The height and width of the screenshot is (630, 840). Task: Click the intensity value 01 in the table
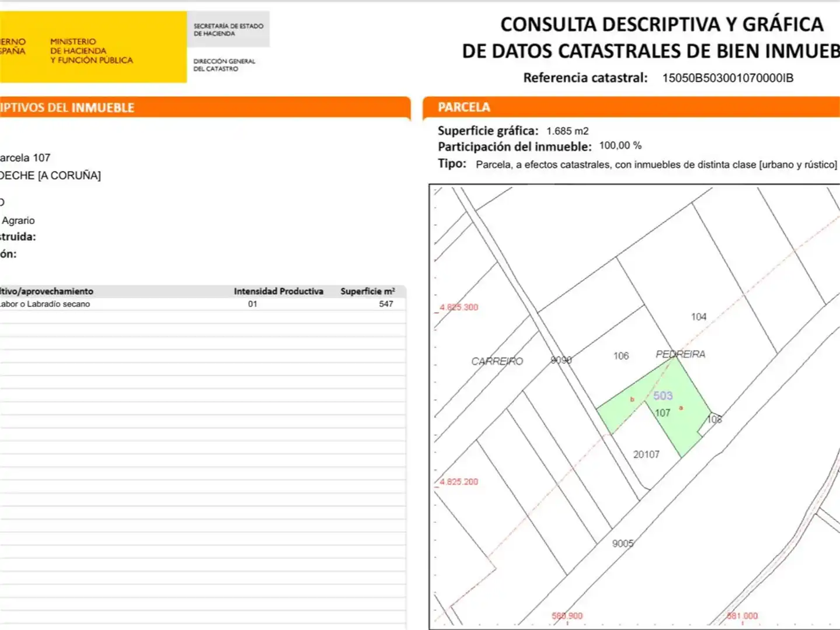click(x=252, y=304)
